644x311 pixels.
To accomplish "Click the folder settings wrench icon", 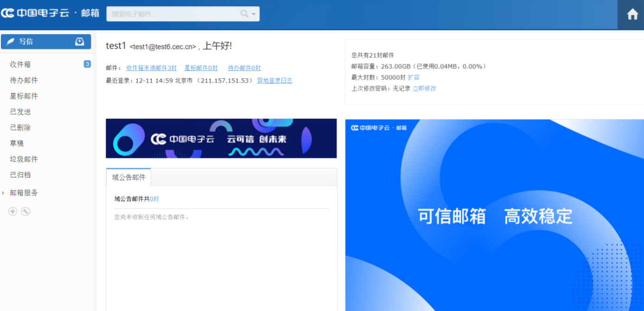I will [26, 211].
